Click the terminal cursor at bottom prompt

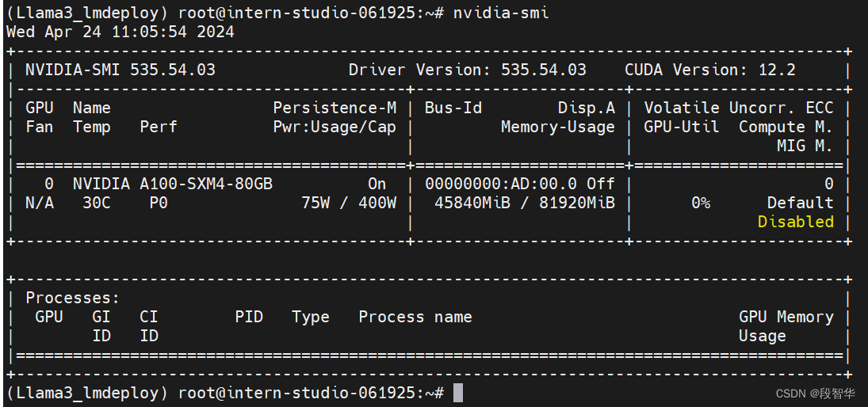458,394
